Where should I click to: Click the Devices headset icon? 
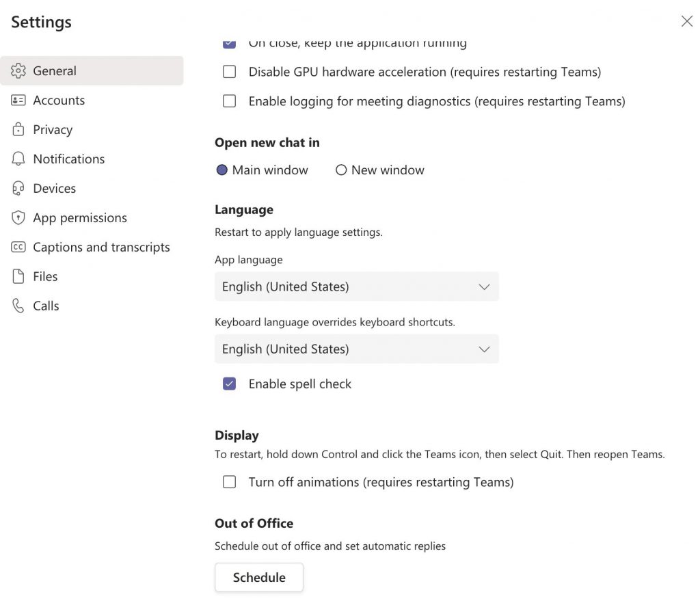click(x=19, y=188)
